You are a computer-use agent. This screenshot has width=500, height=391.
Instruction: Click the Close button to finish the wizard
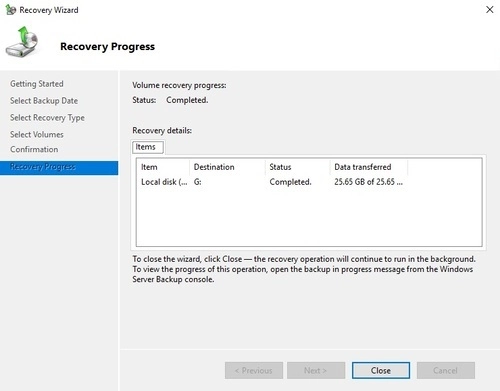(x=381, y=370)
